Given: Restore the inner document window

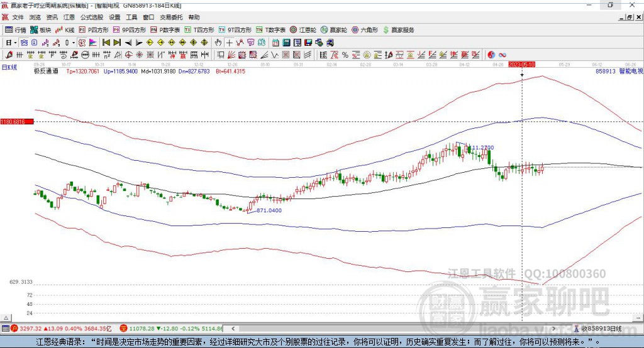Looking at the screenshot, I should [x=630, y=17].
